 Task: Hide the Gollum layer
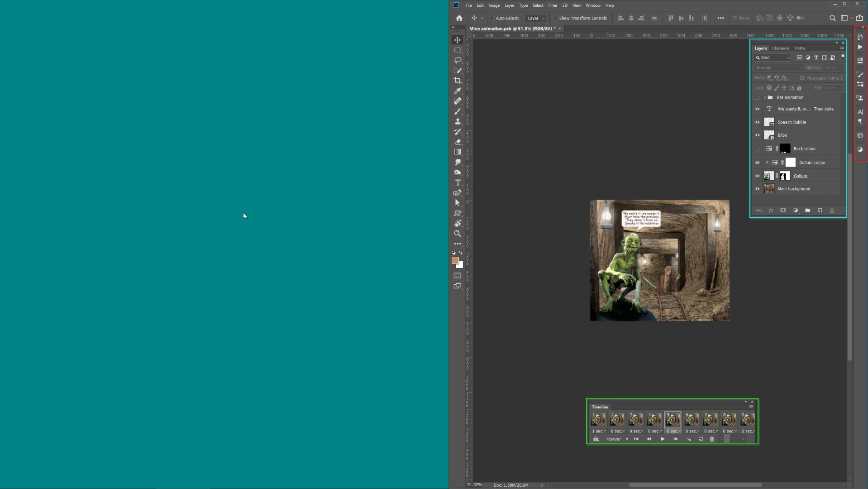[758, 176]
